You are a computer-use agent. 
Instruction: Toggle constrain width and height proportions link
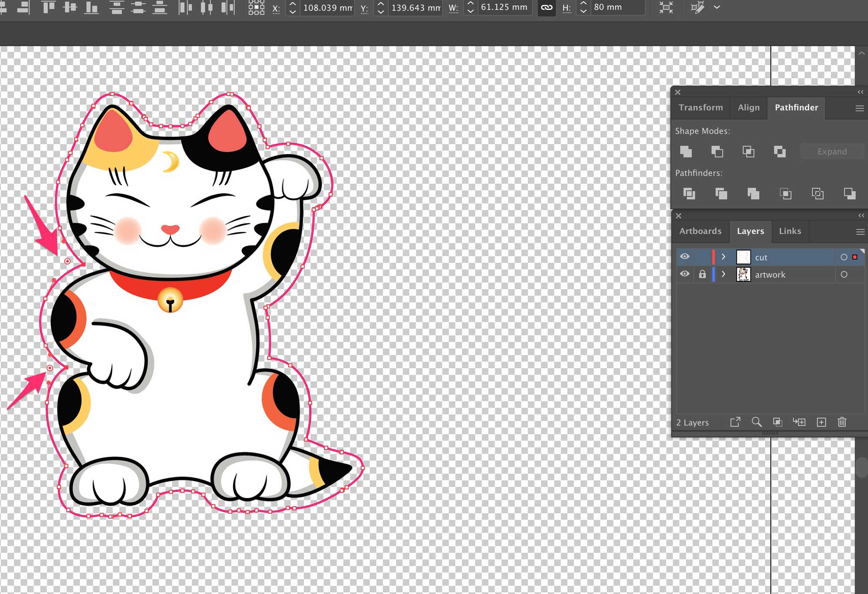pos(547,7)
